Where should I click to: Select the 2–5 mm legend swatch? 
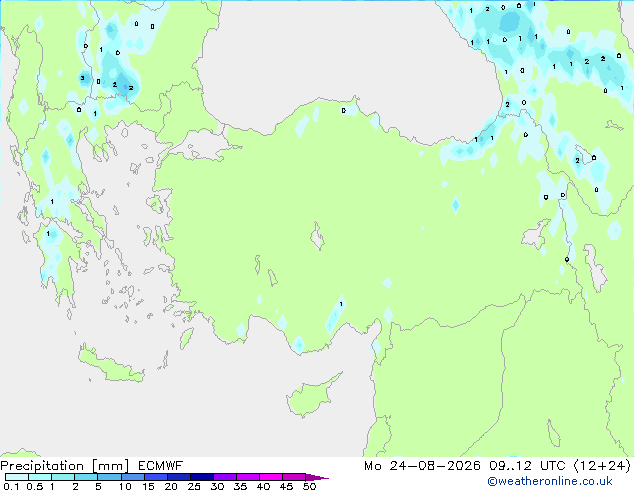86,477
